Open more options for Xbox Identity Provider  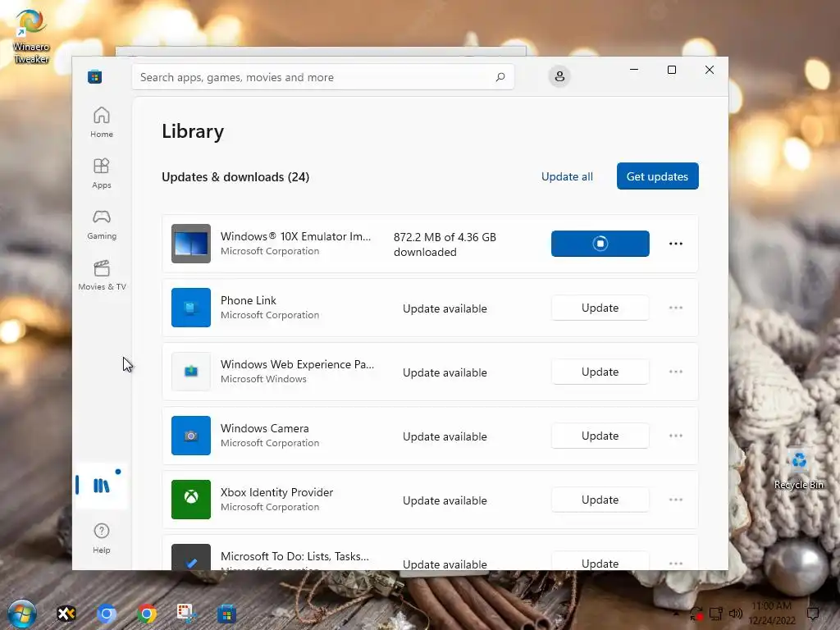[676, 500]
